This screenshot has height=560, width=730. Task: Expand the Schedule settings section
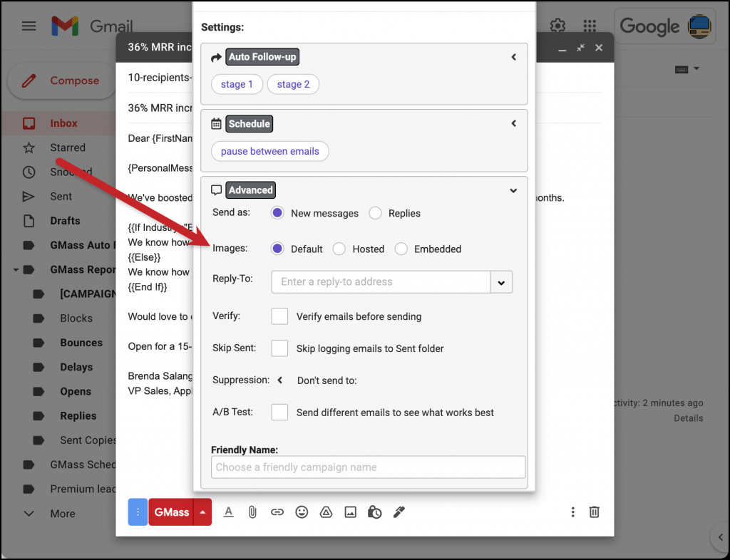click(x=513, y=123)
